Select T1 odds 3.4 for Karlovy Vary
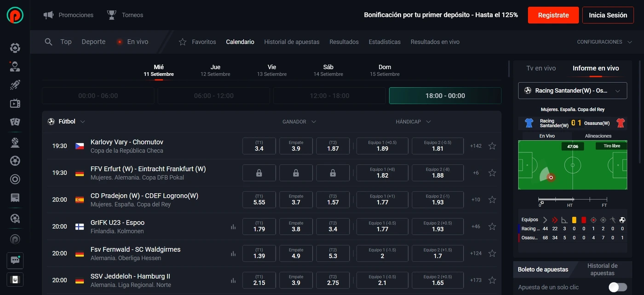The image size is (644, 295). coord(259,146)
